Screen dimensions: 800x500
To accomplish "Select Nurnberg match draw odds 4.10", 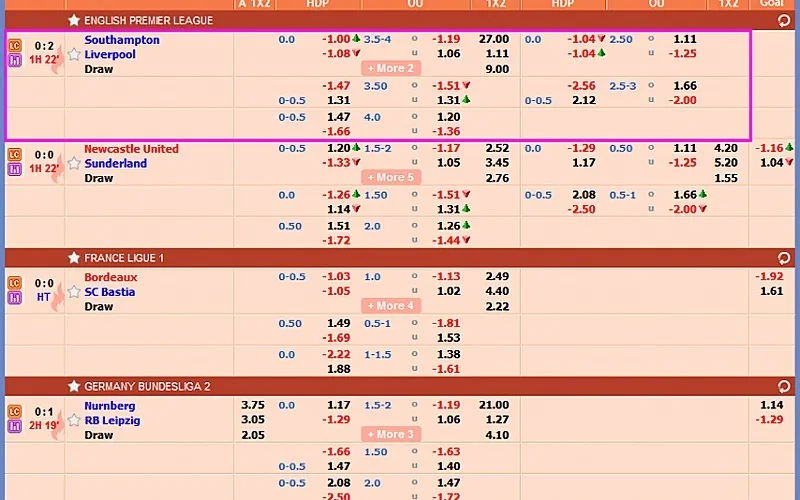I will (497, 435).
